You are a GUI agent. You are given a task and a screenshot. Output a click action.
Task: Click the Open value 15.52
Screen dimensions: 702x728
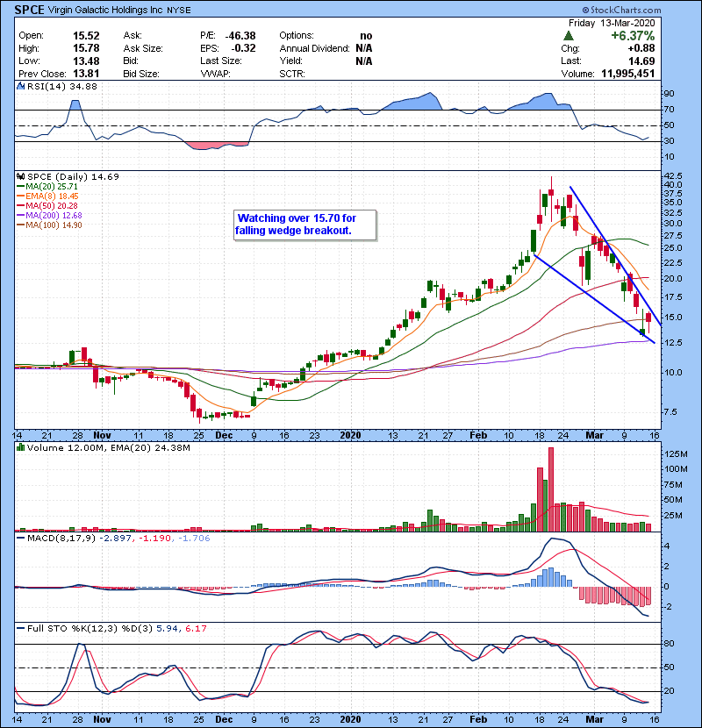coord(86,36)
